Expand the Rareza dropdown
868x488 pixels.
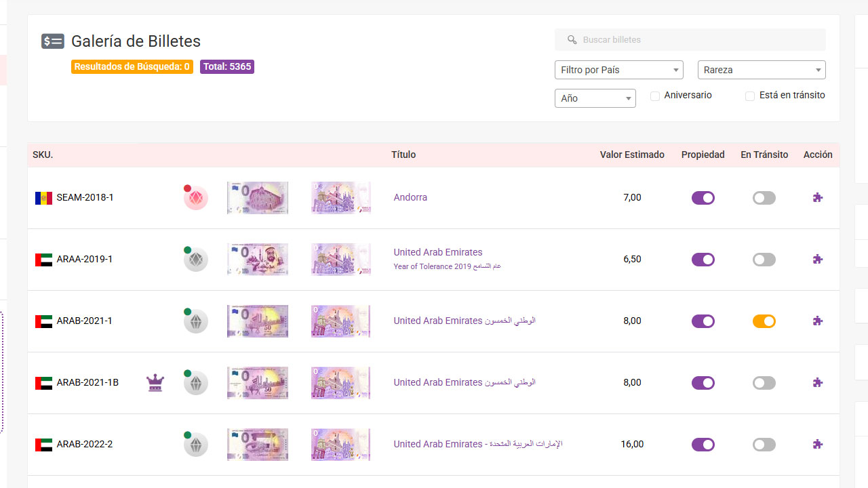click(761, 70)
